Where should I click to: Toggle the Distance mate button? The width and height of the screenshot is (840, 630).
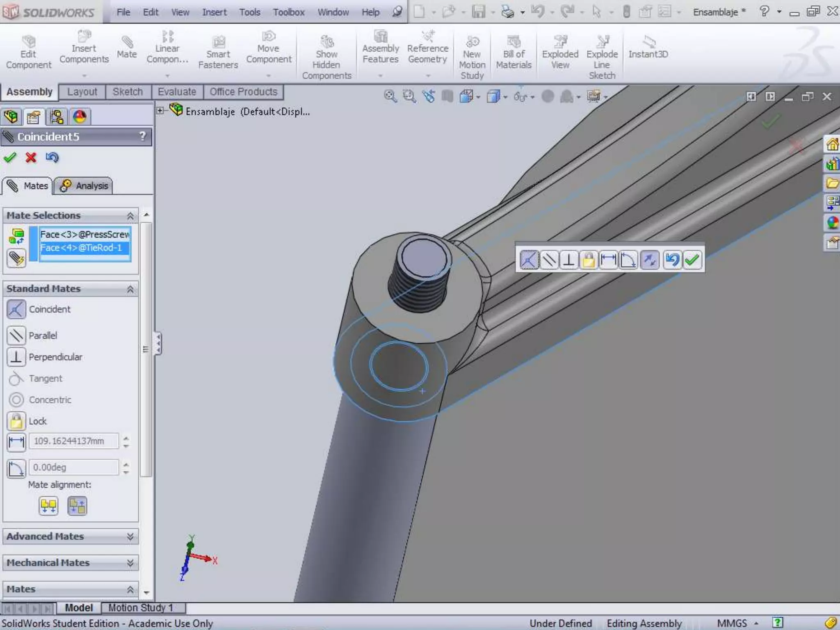pos(16,441)
